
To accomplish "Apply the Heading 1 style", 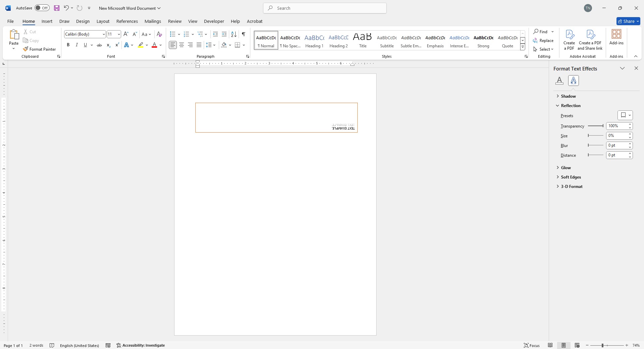I will coord(314,40).
